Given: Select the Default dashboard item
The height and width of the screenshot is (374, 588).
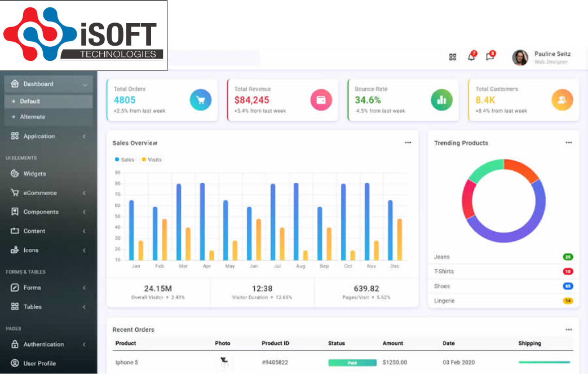Looking at the screenshot, I should tap(30, 102).
